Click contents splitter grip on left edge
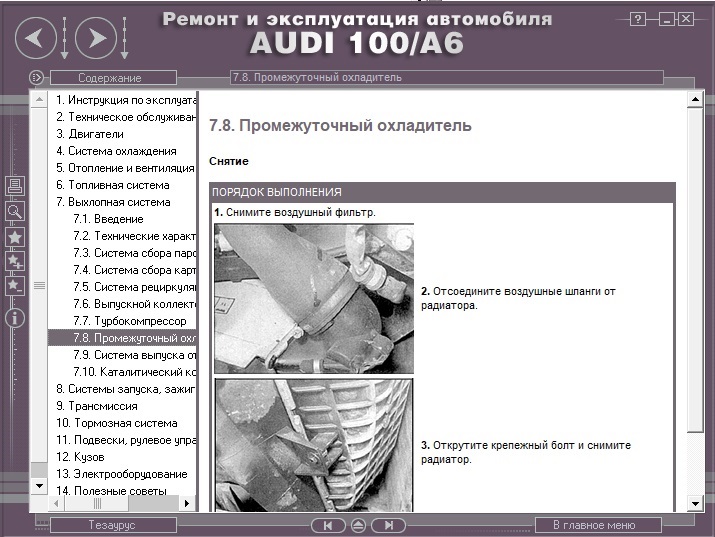Image resolution: width=715 pixels, height=537 pixels. [39, 286]
